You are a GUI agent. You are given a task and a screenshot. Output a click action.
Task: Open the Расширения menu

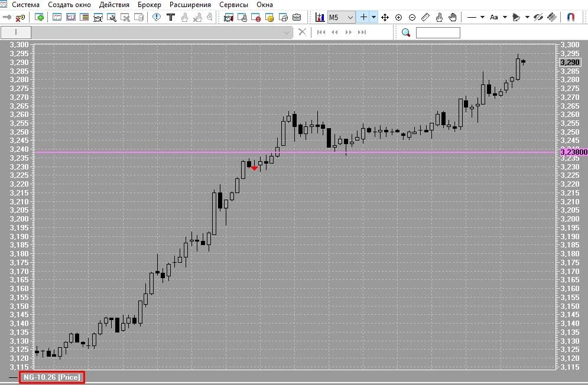coord(190,5)
